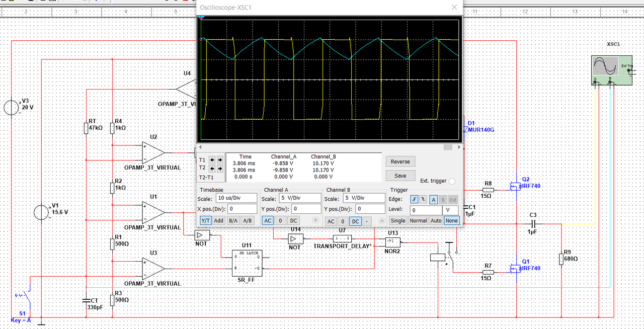The height and width of the screenshot is (329, 644).
Task: Set the trigger mode to Single
Action: (x=398, y=220)
